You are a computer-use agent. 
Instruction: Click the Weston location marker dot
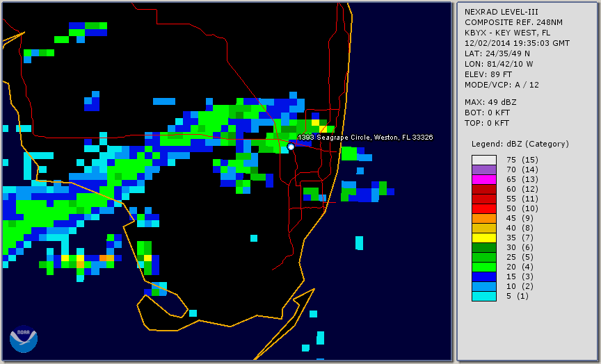[x=291, y=147]
